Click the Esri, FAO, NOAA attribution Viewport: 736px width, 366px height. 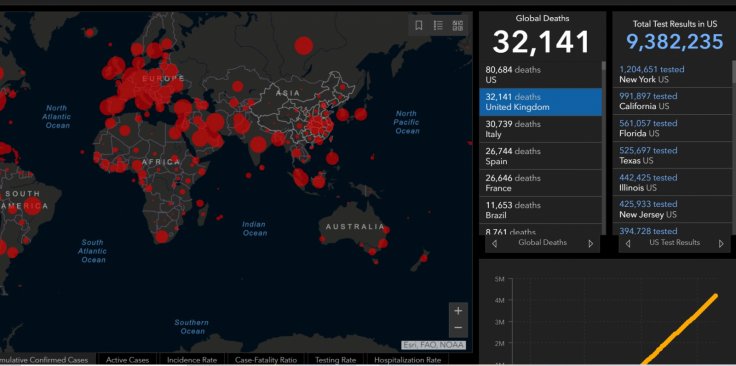pyautogui.click(x=434, y=345)
